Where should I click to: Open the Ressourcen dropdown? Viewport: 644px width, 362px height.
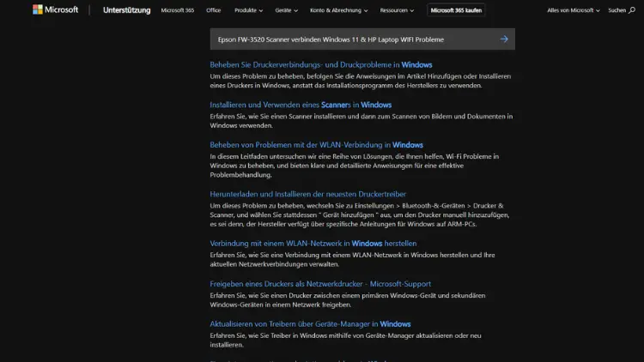tap(400, 10)
